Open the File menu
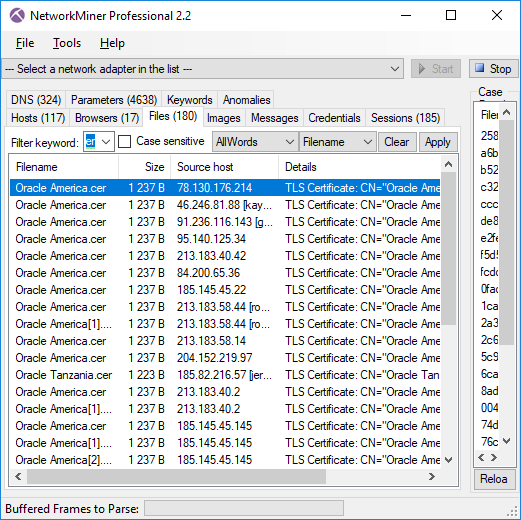521x520 pixels. click(25, 43)
